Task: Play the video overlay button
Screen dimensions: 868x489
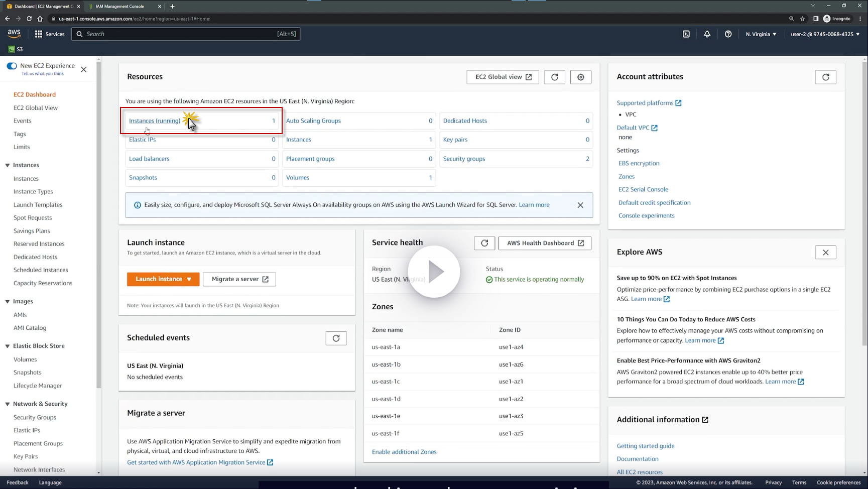Action: tap(434, 272)
